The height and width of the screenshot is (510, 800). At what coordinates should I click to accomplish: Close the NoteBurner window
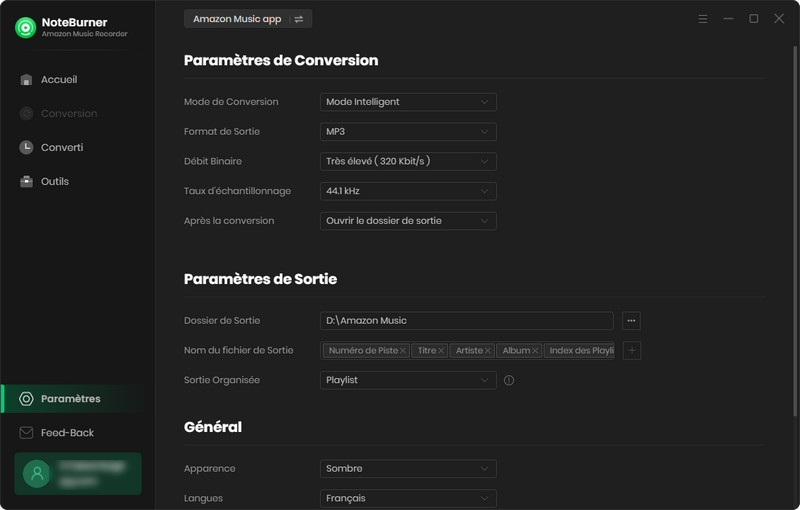pos(779,19)
